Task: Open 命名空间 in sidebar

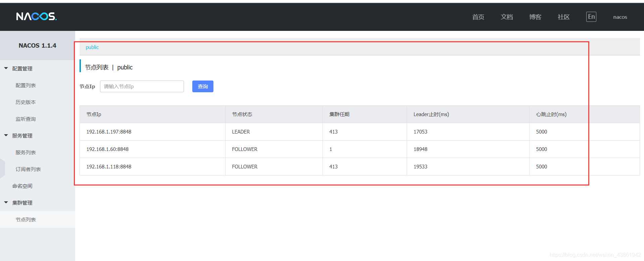Action: pyautogui.click(x=22, y=186)
